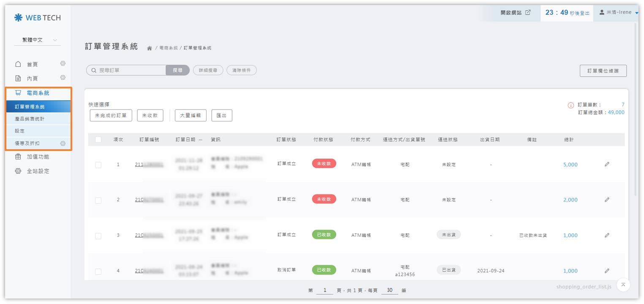Click the pencil edit icon for order 1
The width and height of the screenshot is (644, 304).
[607, 164]
